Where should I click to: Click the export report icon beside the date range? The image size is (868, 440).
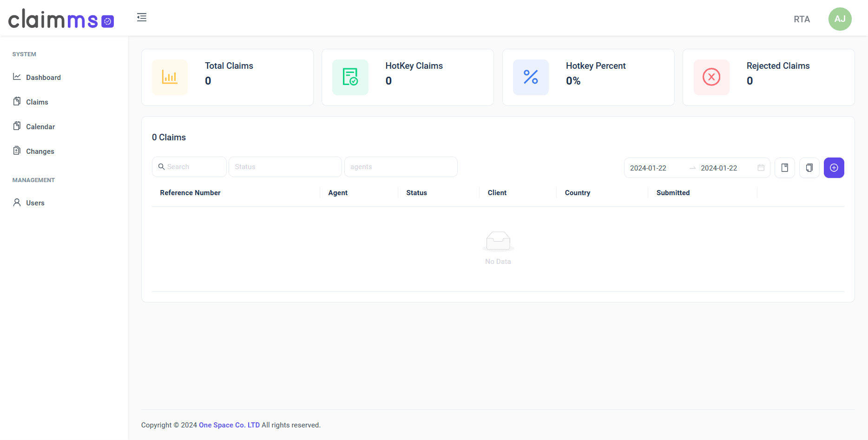(785, 168)
